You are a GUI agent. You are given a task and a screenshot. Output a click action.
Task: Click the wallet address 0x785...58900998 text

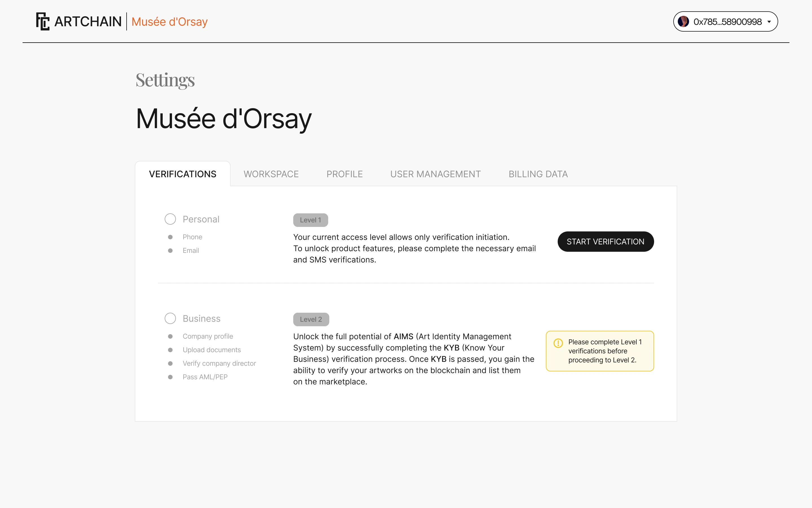click(727, 22)
